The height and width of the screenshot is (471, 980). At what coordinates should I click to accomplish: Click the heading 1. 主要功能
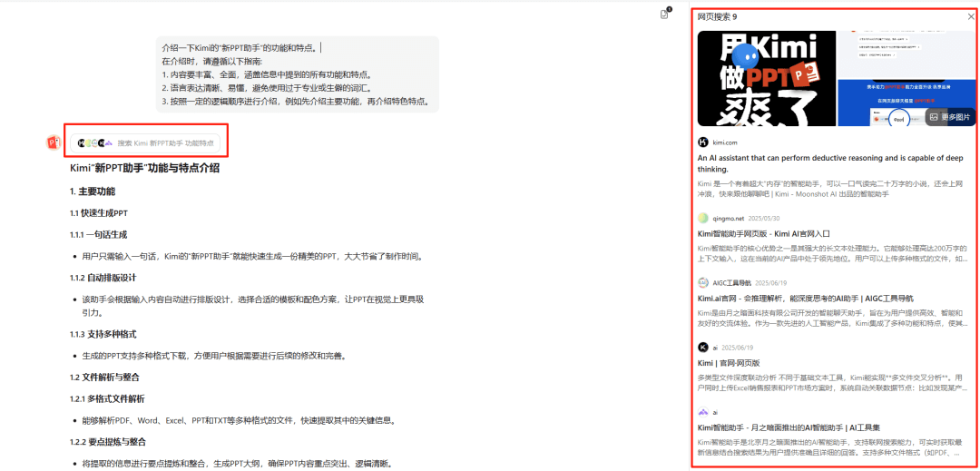(93, 191)
